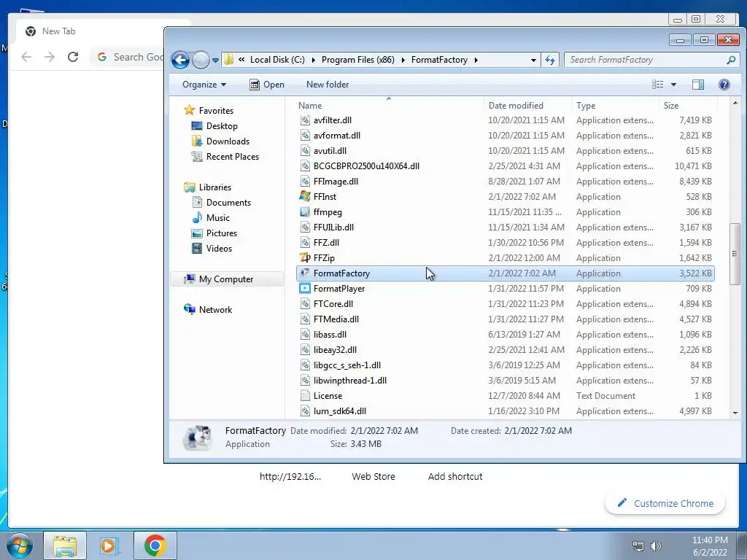747x560 pixels.
Task: Select My Computer in navigation pane
Action: (226, 279)
